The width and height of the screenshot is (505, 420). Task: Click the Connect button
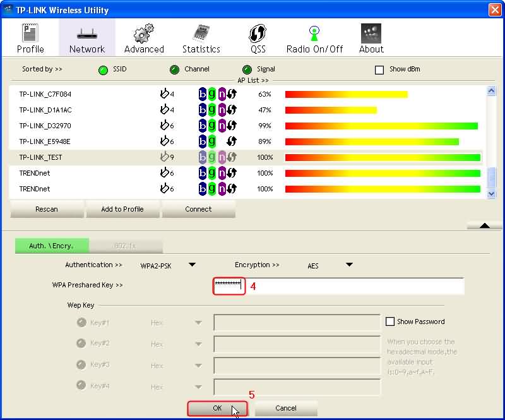pyautogui.click(x=198, y=209)
